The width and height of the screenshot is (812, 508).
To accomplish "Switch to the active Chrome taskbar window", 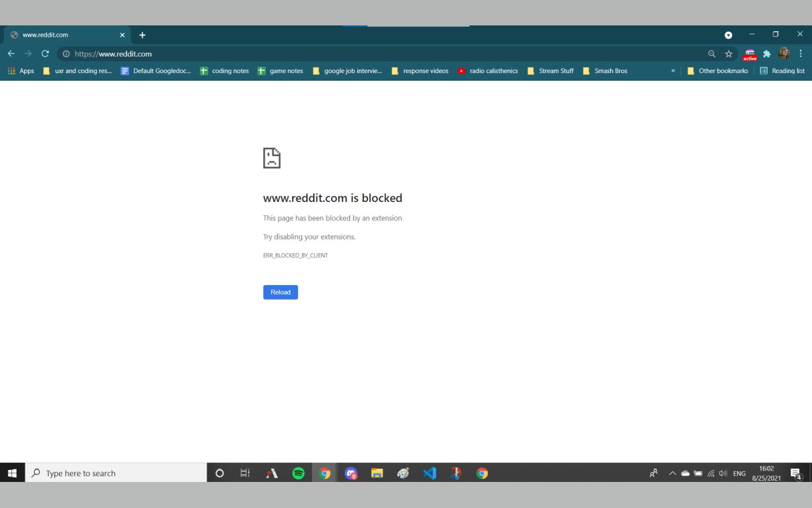I will [x=325, y=473].
